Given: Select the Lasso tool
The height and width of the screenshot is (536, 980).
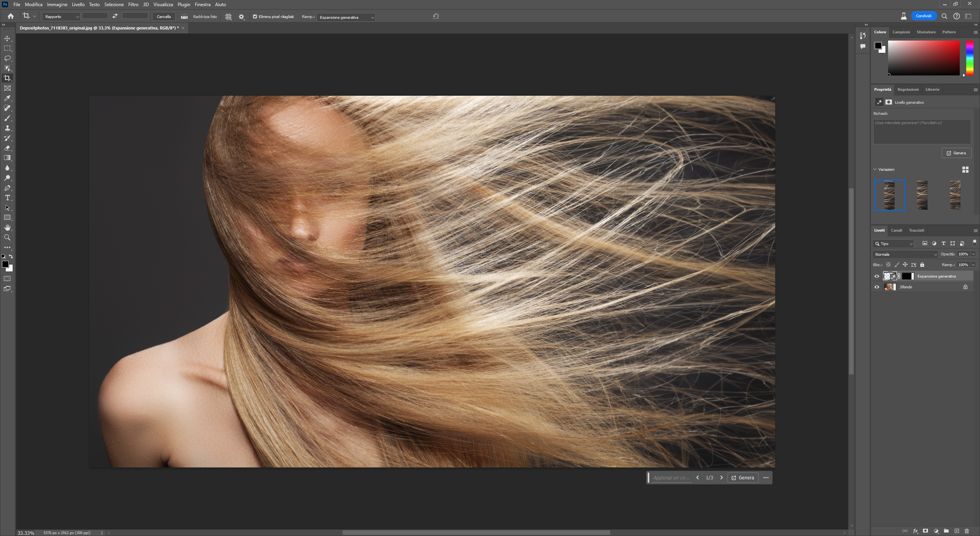Looking at the screenshot, I should [7, 58].
